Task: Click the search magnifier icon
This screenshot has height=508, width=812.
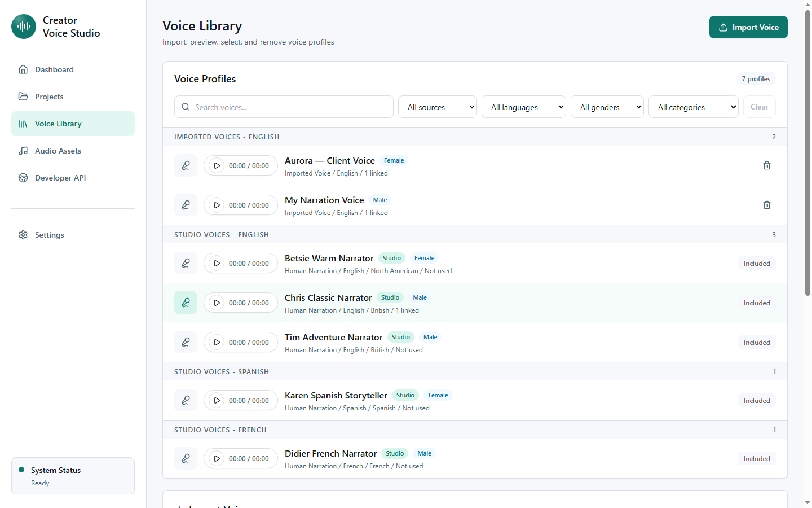Action: click(x=186, y=107)
